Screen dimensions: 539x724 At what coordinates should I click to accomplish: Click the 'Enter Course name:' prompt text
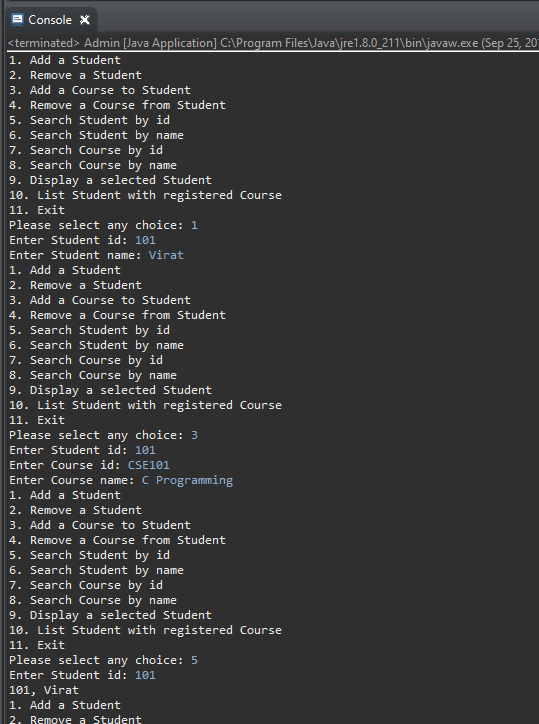tap(72, 480)
